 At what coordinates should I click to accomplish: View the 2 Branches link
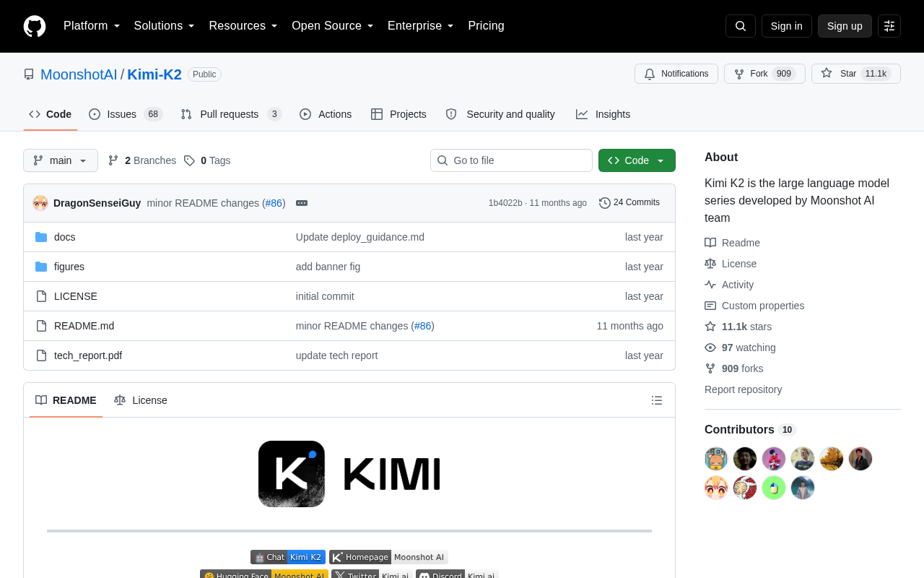pyautogui.click(x=142, y=160)
